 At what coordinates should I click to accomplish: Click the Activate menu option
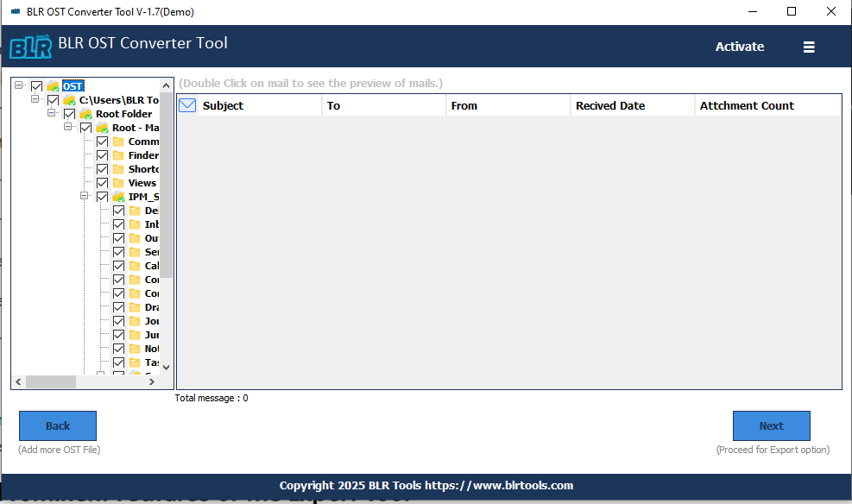pos(739,47)
